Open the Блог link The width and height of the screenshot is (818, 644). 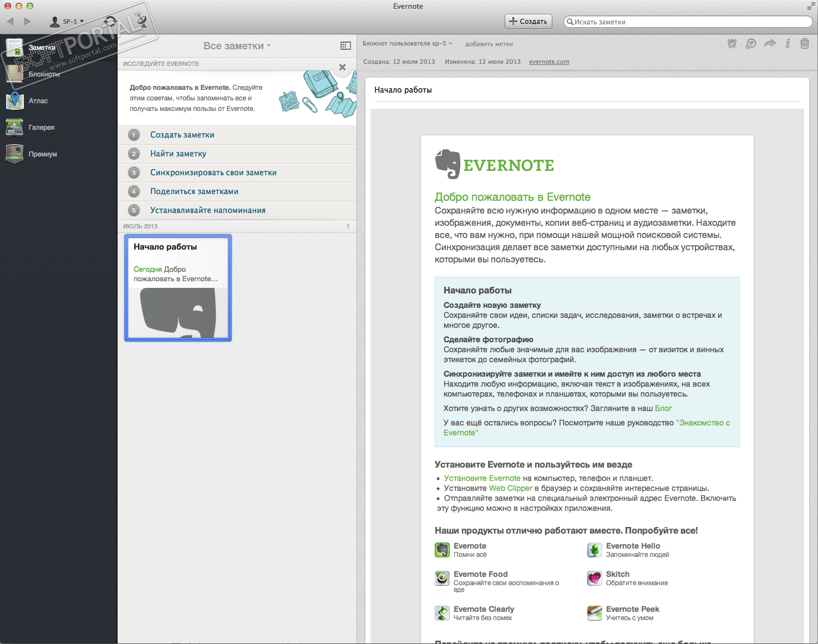pos(663,408)
